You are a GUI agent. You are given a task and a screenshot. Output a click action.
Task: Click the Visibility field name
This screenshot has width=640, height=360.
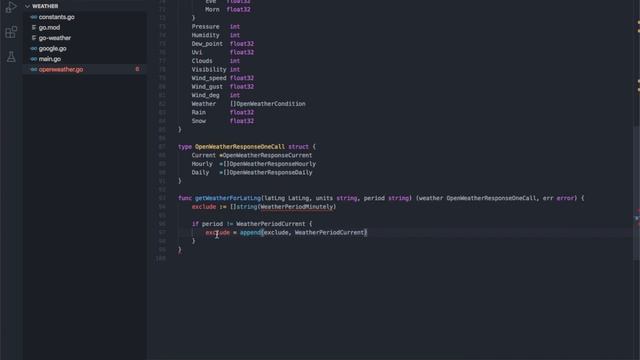209,69
